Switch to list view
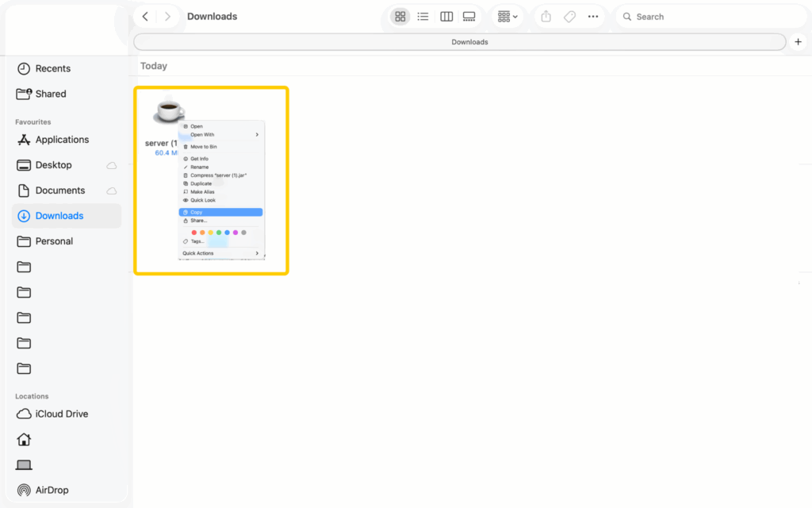Screen dimensions: 812x508 423,17
